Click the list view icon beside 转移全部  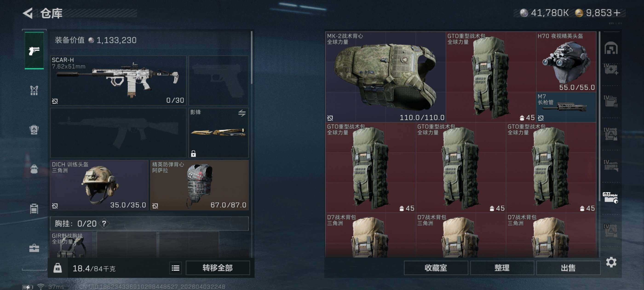pos(175,268)
